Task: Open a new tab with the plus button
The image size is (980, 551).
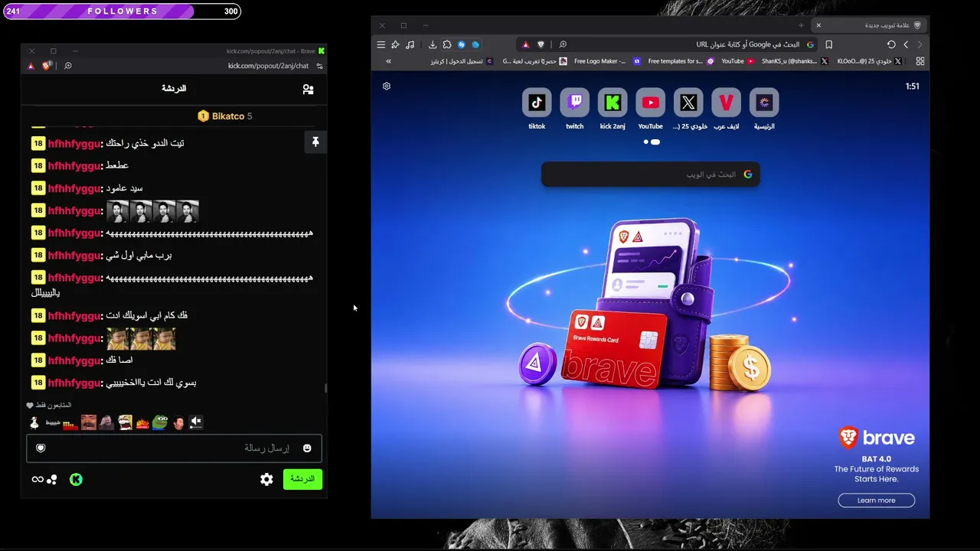Action: pos(801,25)
